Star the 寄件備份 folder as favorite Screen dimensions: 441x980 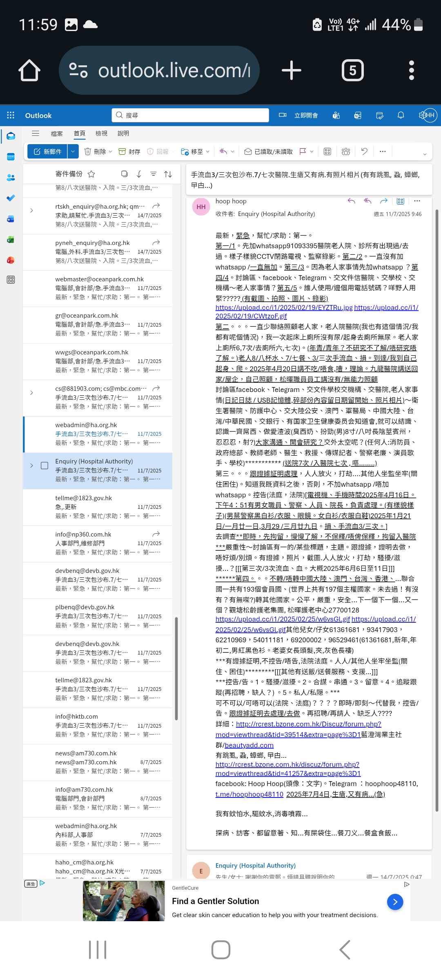click(x=91, y=174)
